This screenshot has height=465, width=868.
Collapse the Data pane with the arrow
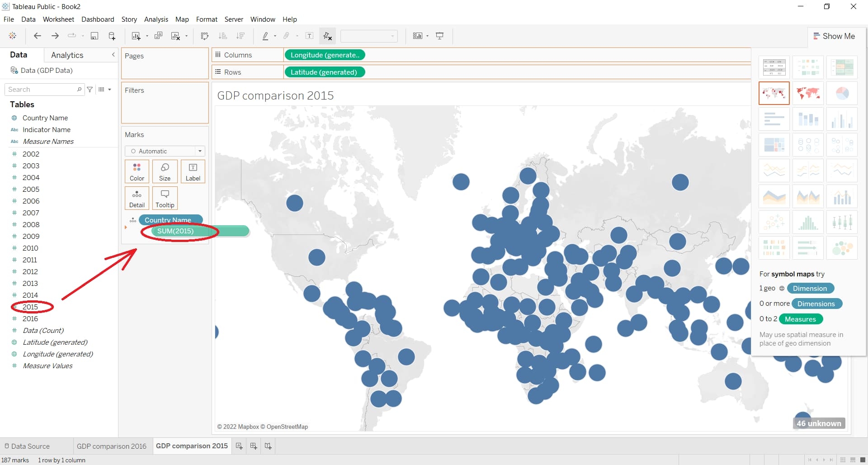pyautogui.click(x=113, y=55)
